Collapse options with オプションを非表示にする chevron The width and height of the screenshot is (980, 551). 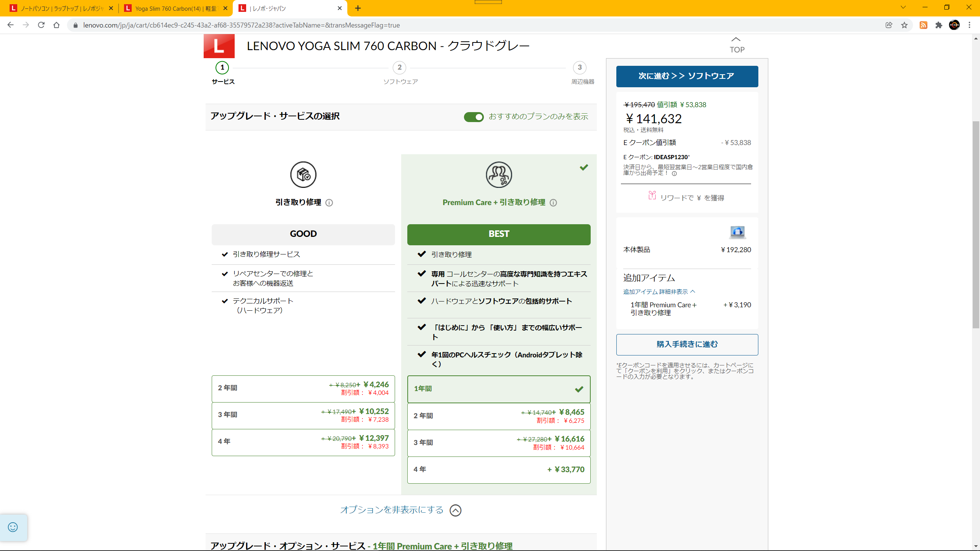pyautogui.click(x=456, y=510)
